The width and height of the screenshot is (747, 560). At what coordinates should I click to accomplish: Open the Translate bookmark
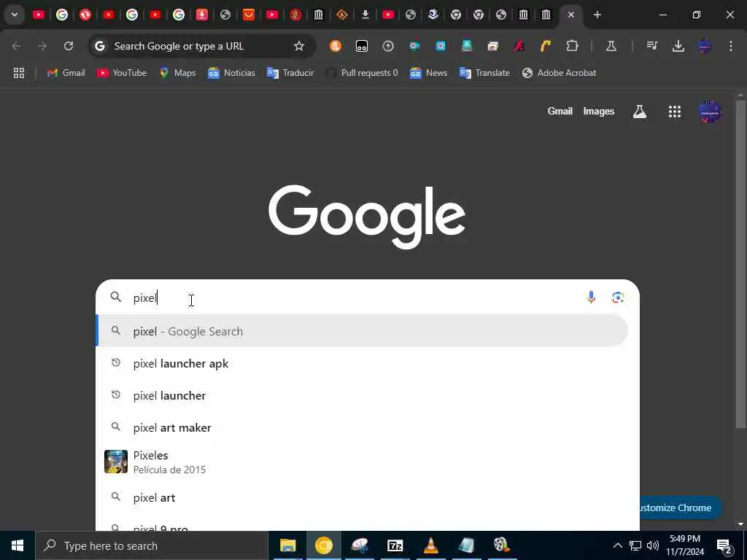484,73
